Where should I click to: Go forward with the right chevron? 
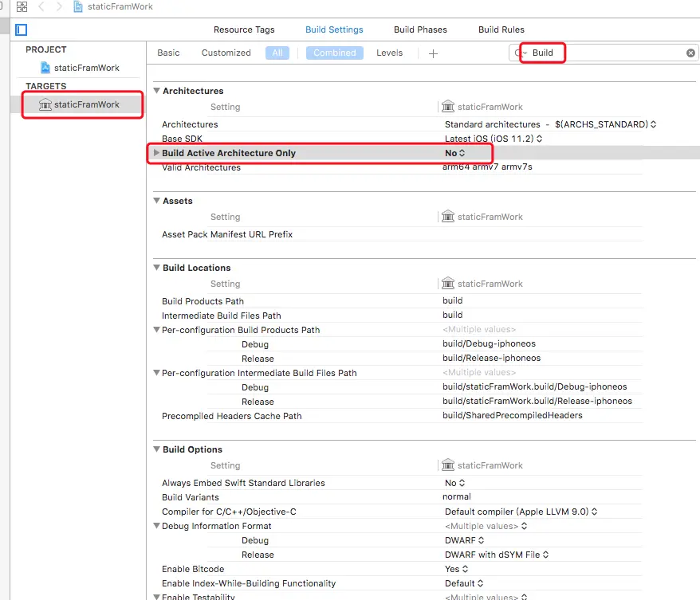pyautogui.click(x=59, y=6)
